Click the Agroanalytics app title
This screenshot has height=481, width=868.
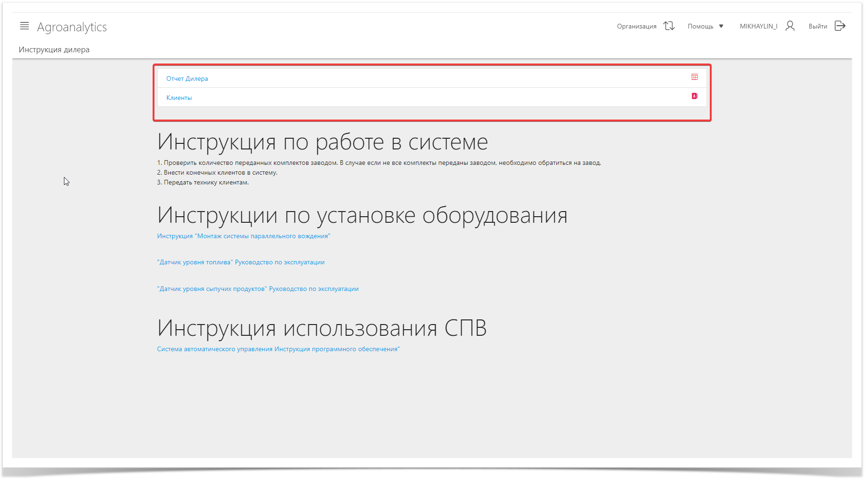click(72, 27)
